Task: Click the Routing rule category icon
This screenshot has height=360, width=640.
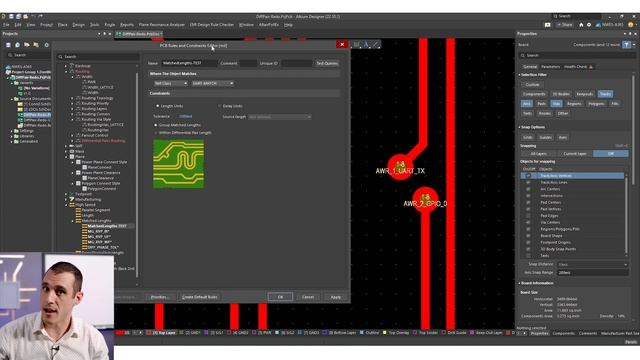Action: click(72, 71)
